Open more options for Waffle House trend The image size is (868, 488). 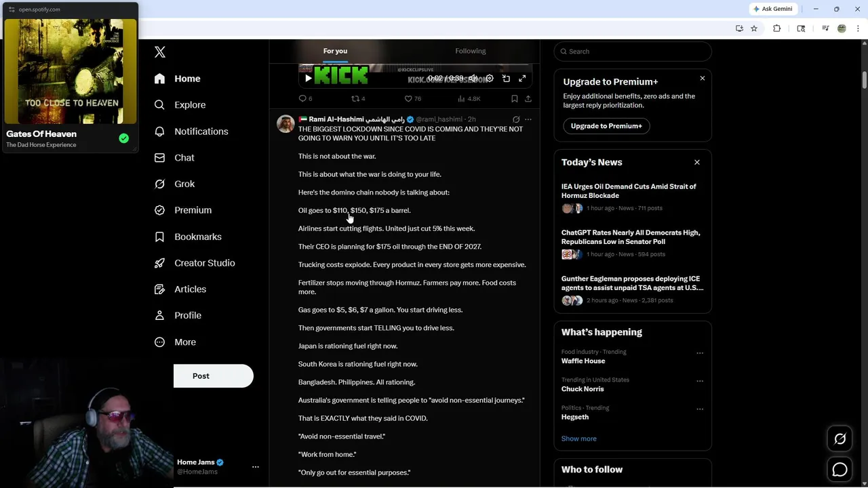(x=700, y=353)
